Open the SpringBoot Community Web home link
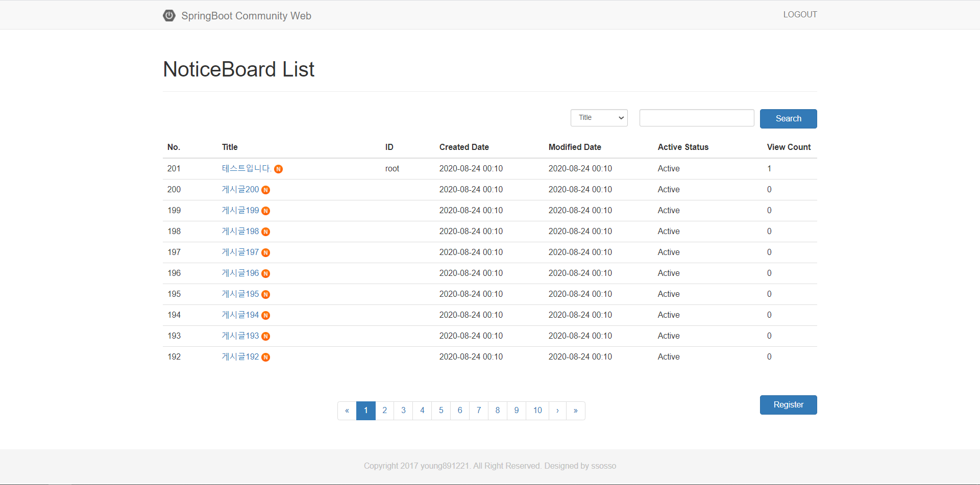The height and width of the screenshot is (485, 980). [246, 16]
